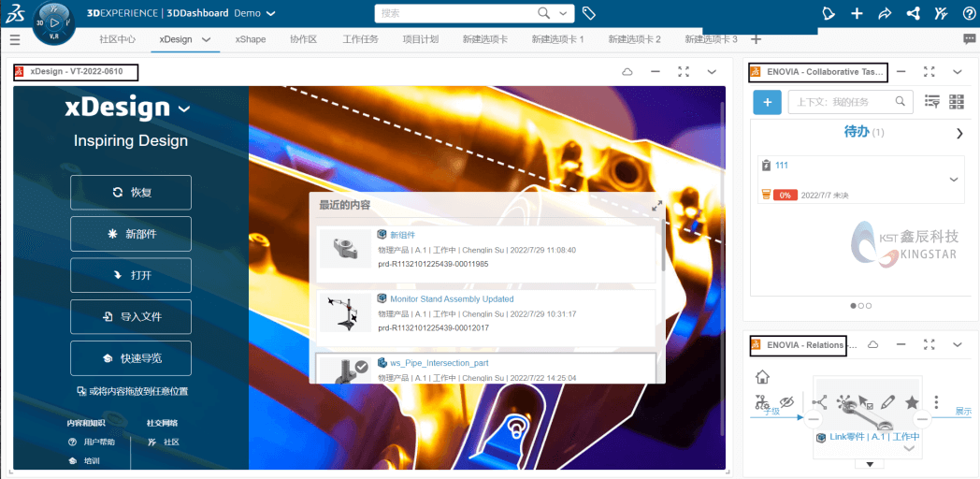
Task: Toggle the hamburger menu to show sidebar
Action: [x=15, y=39]
